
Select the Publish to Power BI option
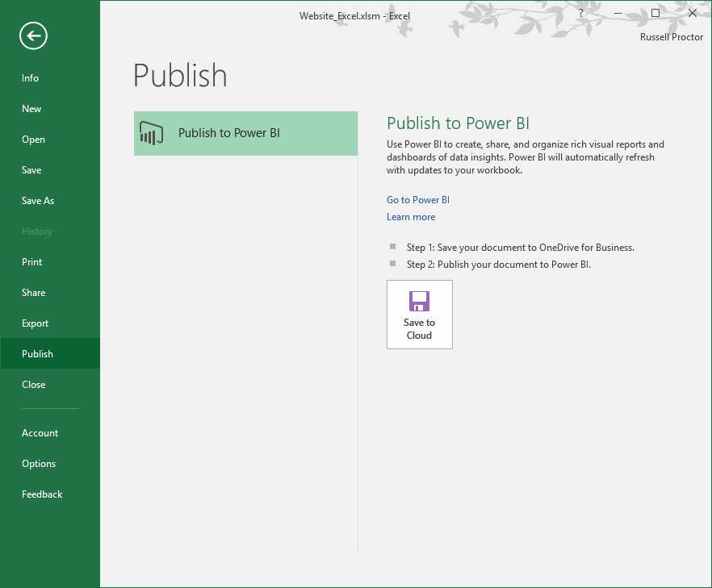point(245,133)
